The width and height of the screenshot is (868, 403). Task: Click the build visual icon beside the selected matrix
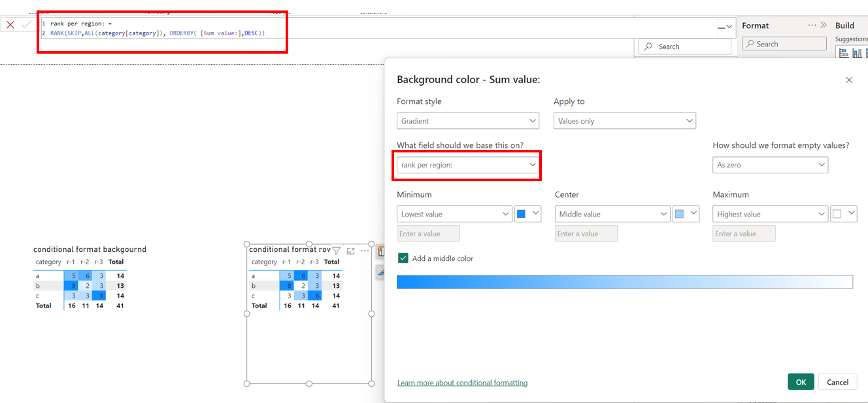tap(380, 251)
